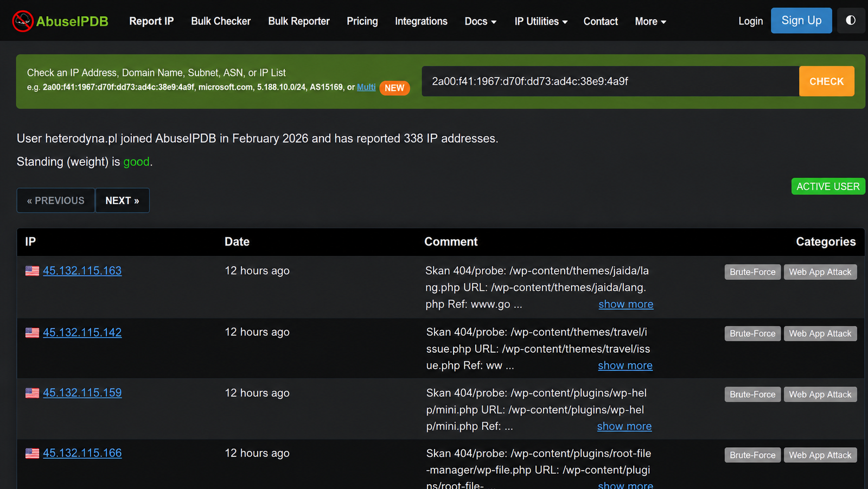Click US flag beside 45.132.115.159
This screenshot has height=489, width=868.
point(32,393)
